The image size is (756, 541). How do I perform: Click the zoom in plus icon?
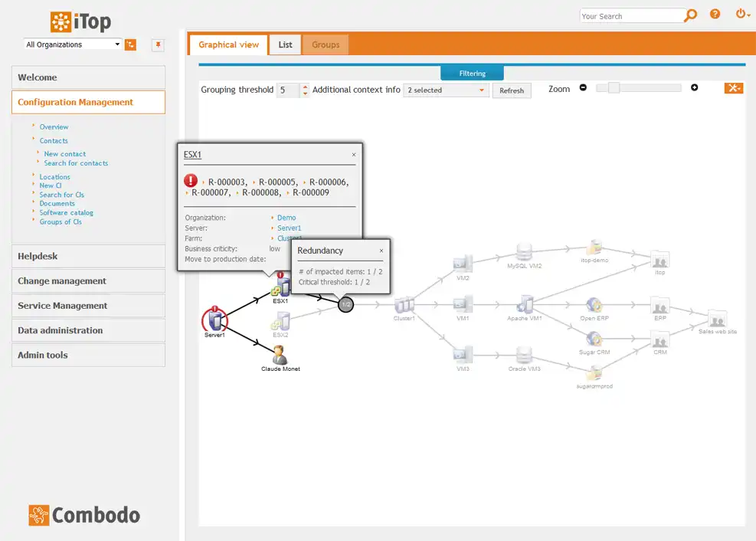[695, 87]
